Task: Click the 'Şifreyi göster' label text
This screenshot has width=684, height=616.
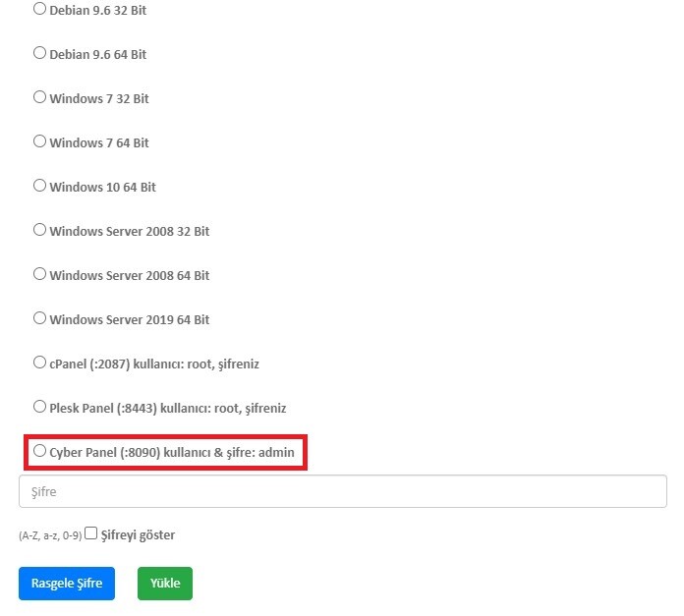Action: (x=138, y=534)
